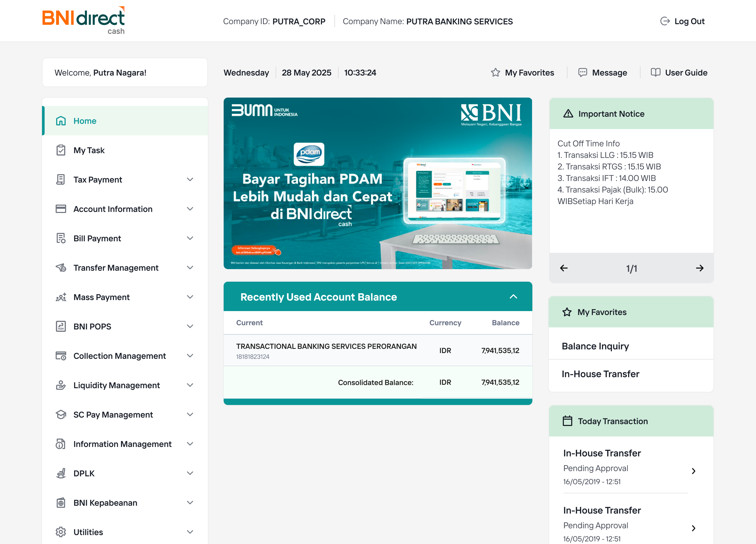Collapse the Recently Used Account Balance panel
756x544 pixels.
[x=513, y=296]
